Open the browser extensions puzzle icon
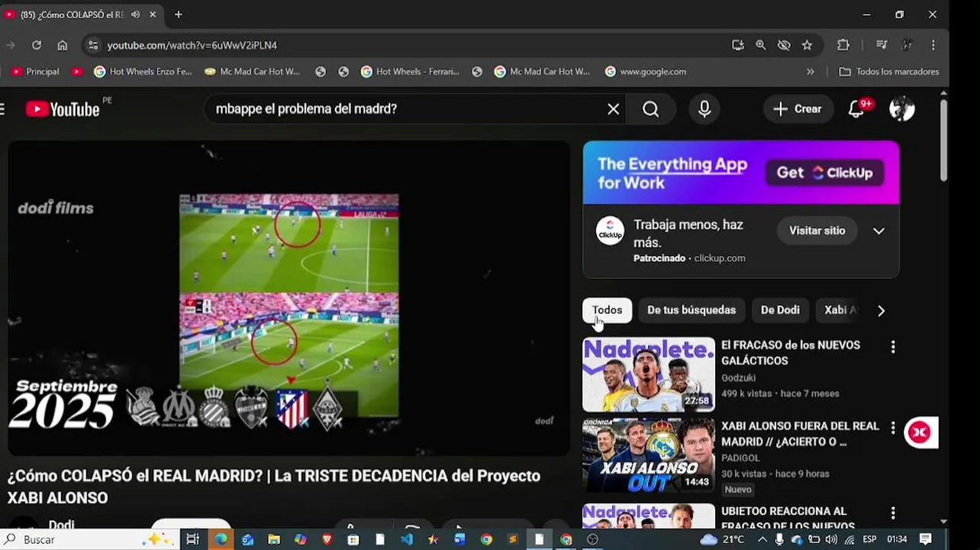980x550 pixels. [x=843, y=45]
